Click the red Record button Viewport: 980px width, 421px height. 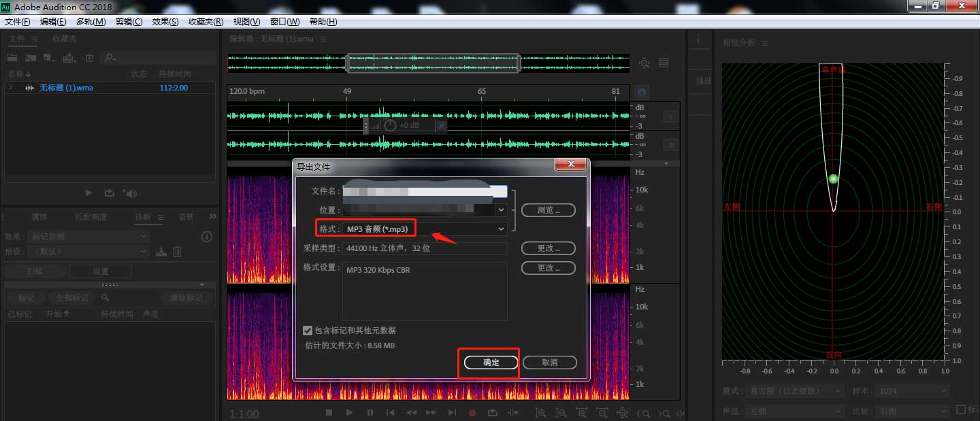472,413
